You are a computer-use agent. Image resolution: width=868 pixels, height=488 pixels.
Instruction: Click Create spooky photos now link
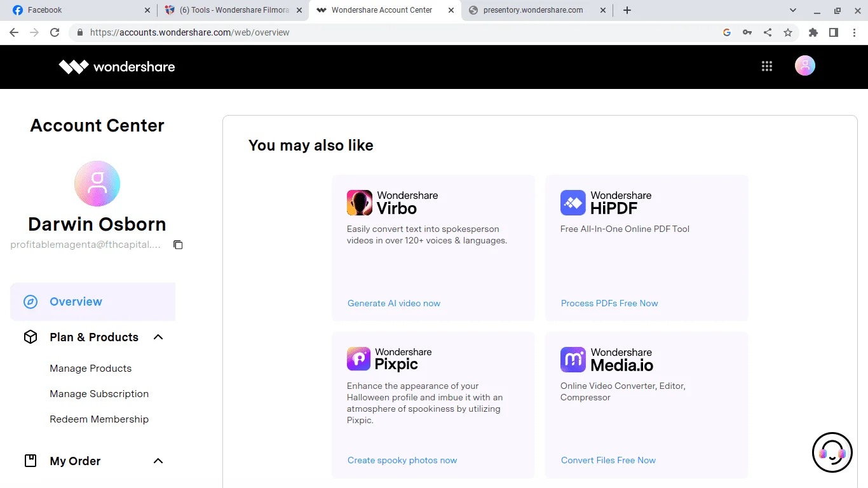point(402,460)
